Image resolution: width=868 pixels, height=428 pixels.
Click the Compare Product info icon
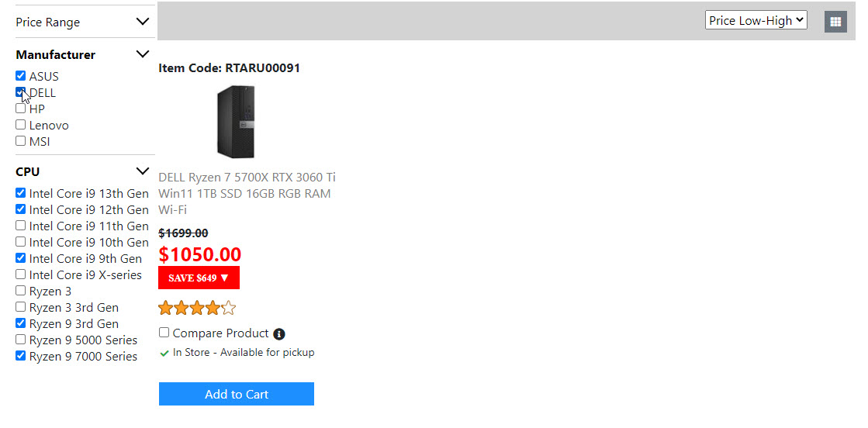point(279,334)
